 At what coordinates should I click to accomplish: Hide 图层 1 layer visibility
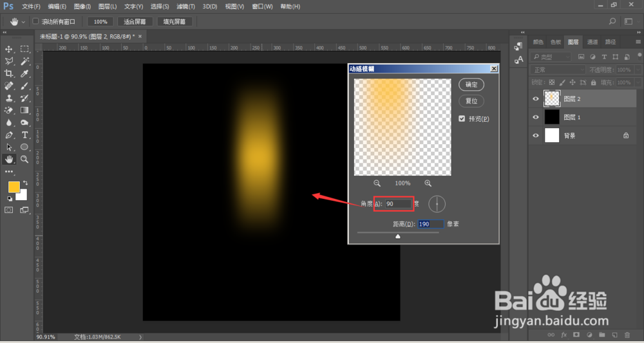click(x=536, y=117)
